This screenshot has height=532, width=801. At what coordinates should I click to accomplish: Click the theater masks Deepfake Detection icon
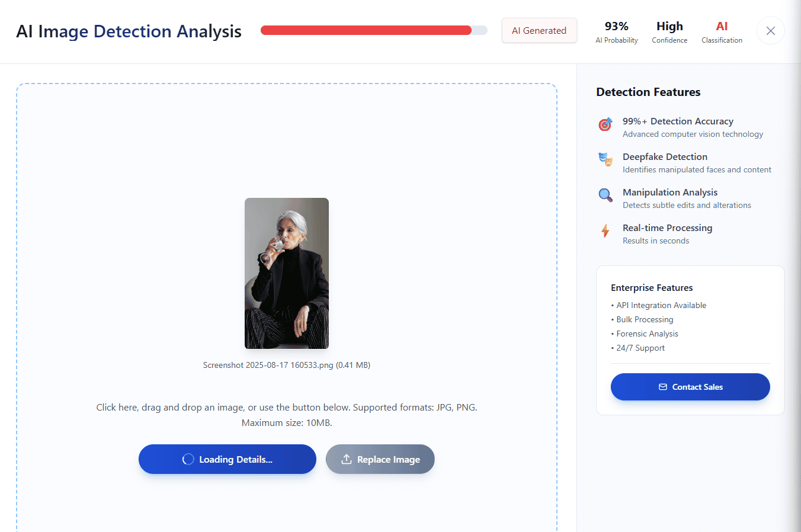click(605, 159)
